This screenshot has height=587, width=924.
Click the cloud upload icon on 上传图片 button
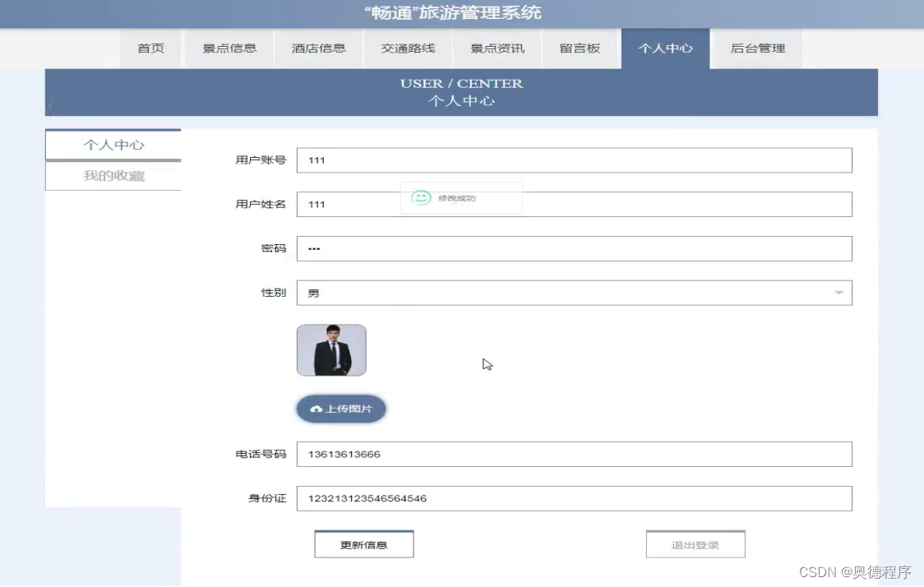tap(317, 409)
